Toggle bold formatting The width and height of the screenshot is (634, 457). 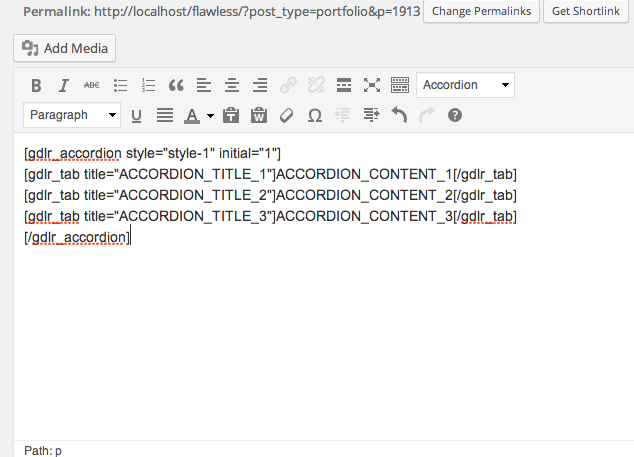36,86
